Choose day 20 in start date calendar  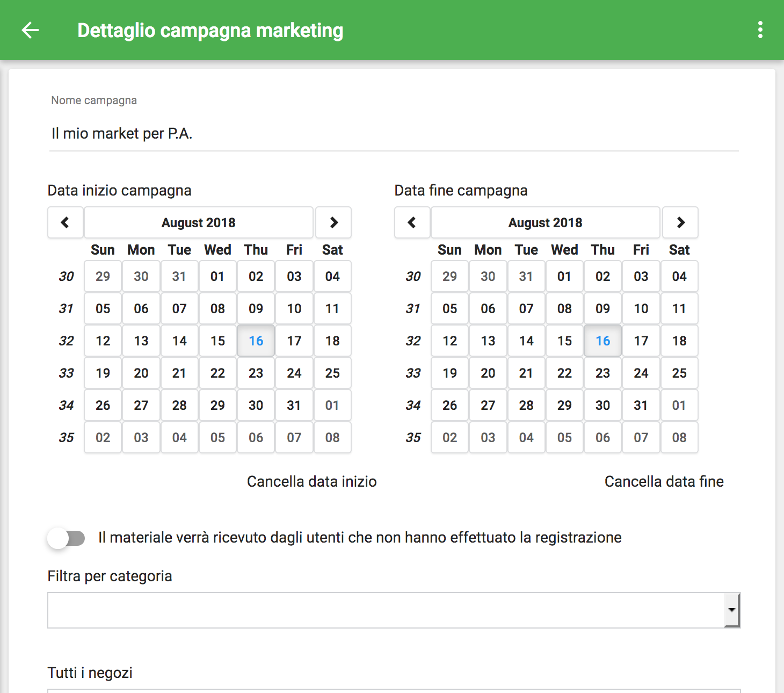pos(141,373)
